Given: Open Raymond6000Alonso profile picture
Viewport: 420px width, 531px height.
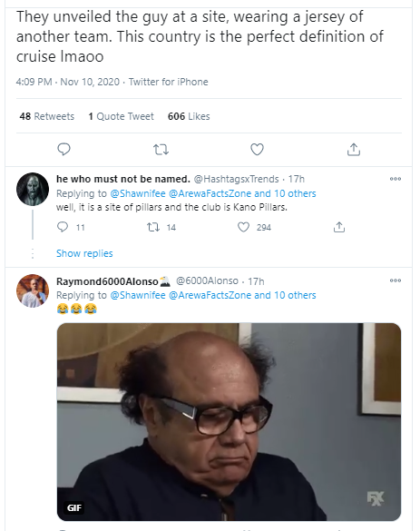Looking at the screenshot, I should 33,290.
